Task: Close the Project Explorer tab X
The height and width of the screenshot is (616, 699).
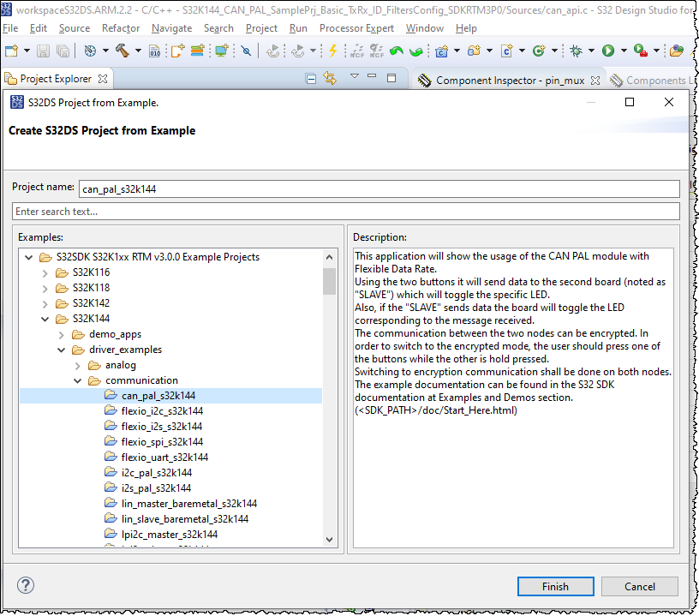Action: (103, 79)
